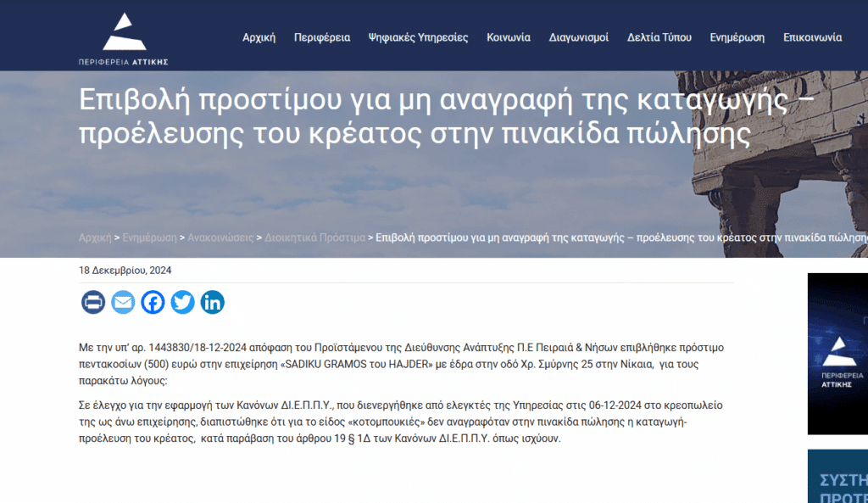Image resolution: width=868 pixels, height=503 pixels.
Task: Open the Περιφέρεια Αττικής sidebar banner
Action: 837,354
